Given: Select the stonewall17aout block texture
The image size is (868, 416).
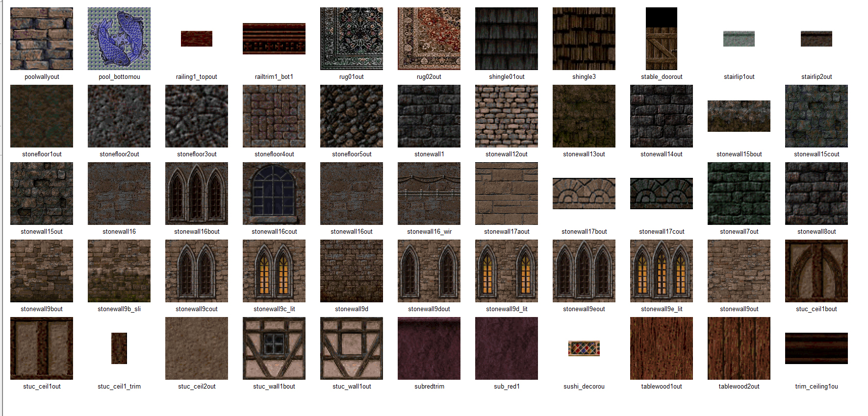Looking at the screenshot, I should coord(507,194).
